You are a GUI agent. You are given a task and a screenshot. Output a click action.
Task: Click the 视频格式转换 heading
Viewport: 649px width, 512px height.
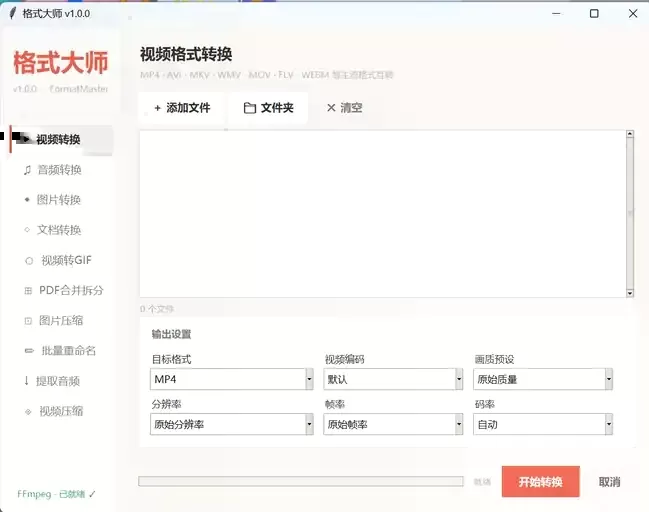tap(186, 54)
